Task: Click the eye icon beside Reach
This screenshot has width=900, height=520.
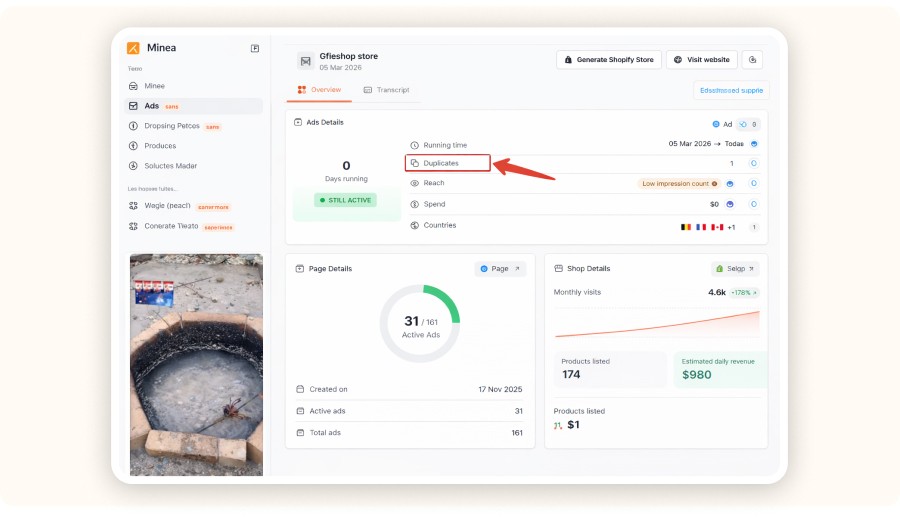Action: click(414, 183)
